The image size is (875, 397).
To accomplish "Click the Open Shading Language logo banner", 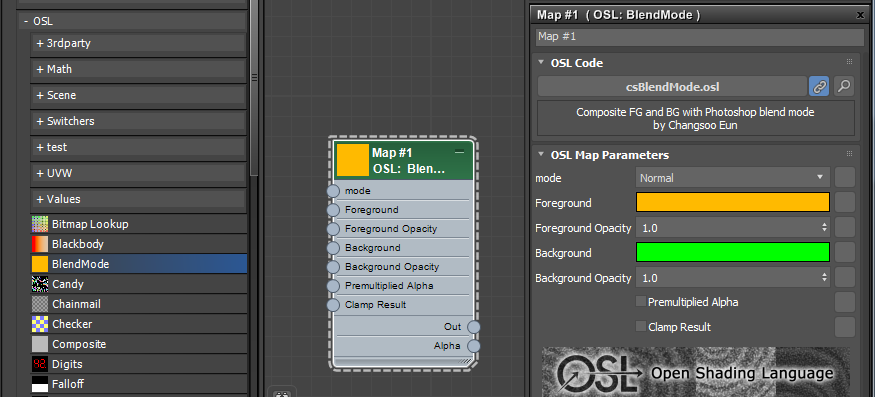I will coord(696,372).
